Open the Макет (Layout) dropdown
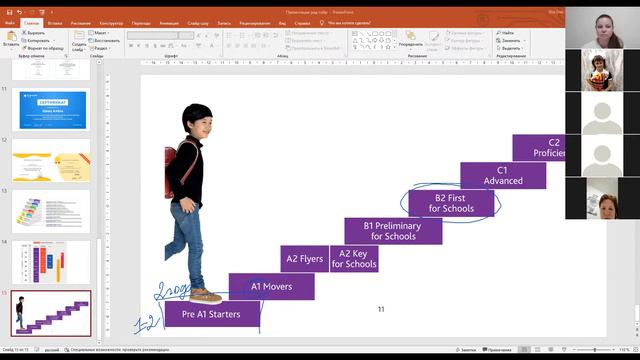The width and height of the screenshot is (640, 360). pyautogui.click(x=99, y=33)
